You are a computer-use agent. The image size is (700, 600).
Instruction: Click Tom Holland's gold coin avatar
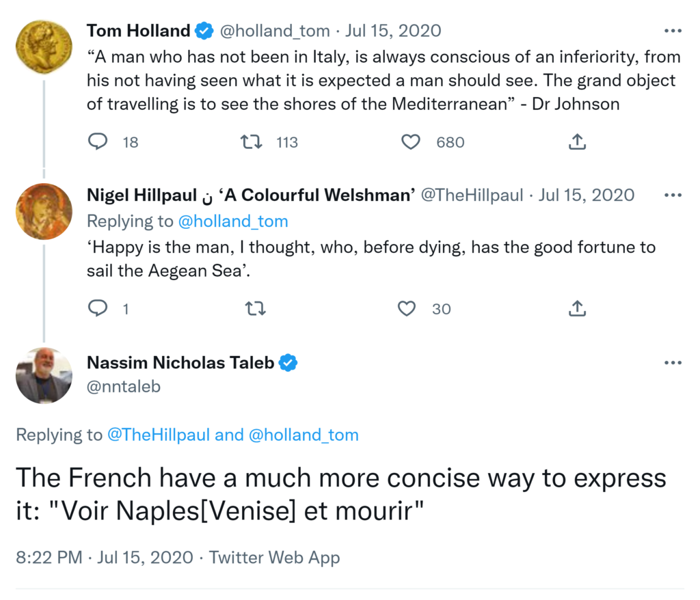[x=44, y=44]
